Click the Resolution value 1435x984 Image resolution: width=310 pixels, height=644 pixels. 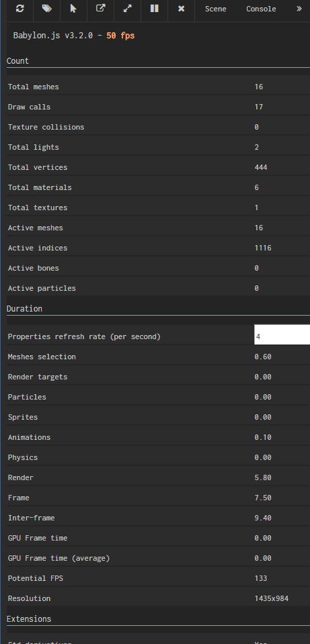[272, 598]
